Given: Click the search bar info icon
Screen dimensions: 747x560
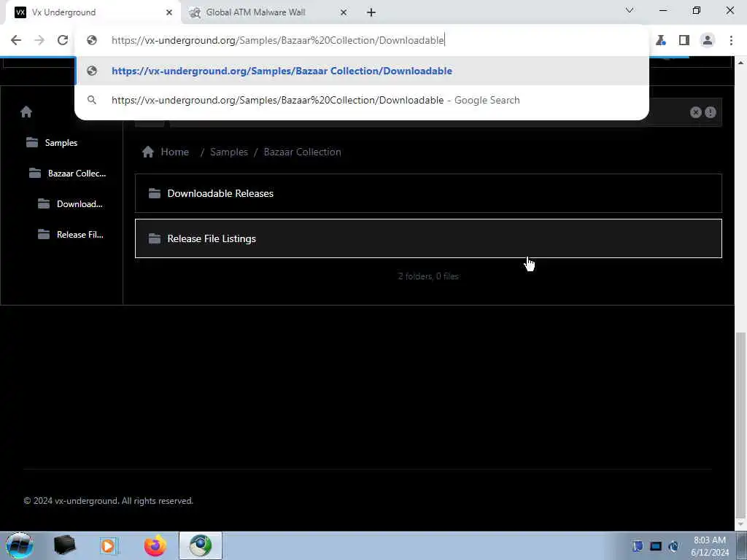Looking at the screenshot, I should [711, 112].
